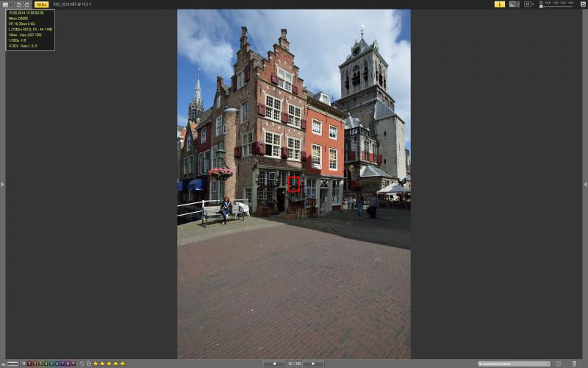The image size is (588, 368).
Task: Toggle the yellow RAW mode badge
Action: coord(42,4)
